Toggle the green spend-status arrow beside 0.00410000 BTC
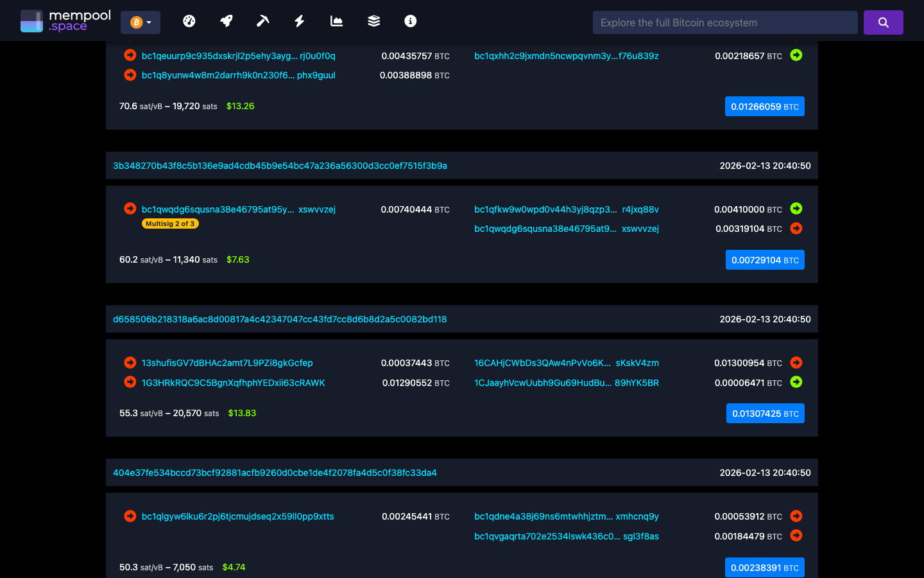 796,209
